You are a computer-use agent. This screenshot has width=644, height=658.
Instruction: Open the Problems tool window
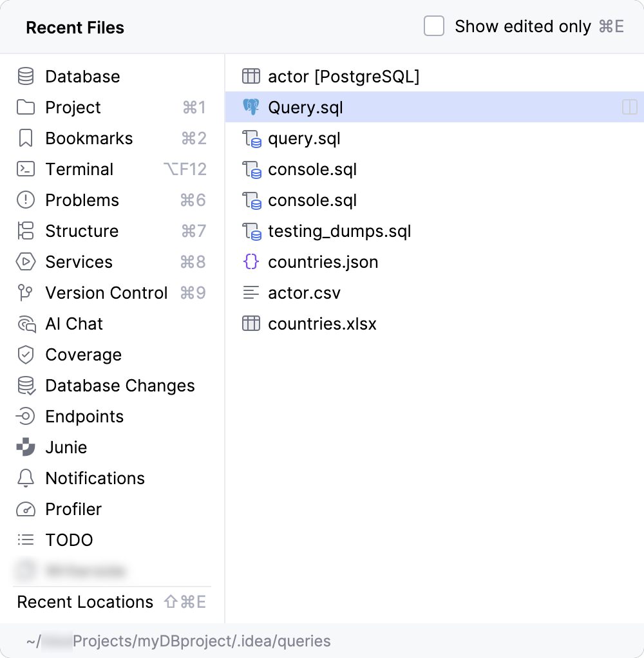click(82, 200)
